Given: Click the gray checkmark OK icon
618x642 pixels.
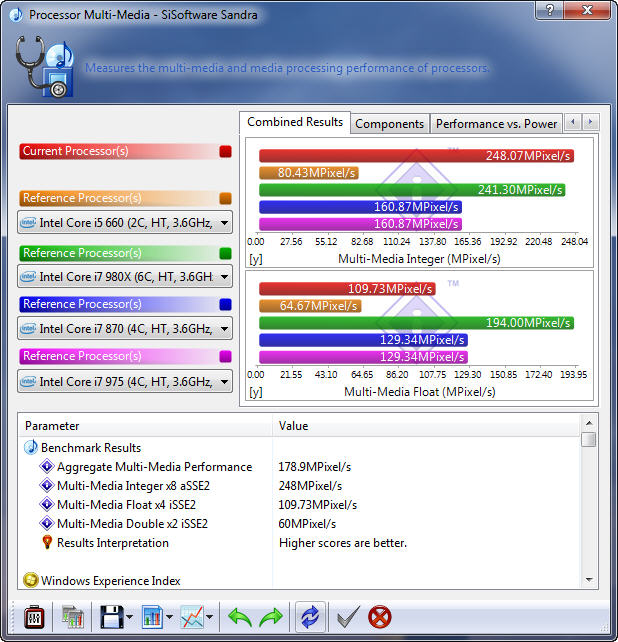Looking at the screenshot, I should [349, 617].
